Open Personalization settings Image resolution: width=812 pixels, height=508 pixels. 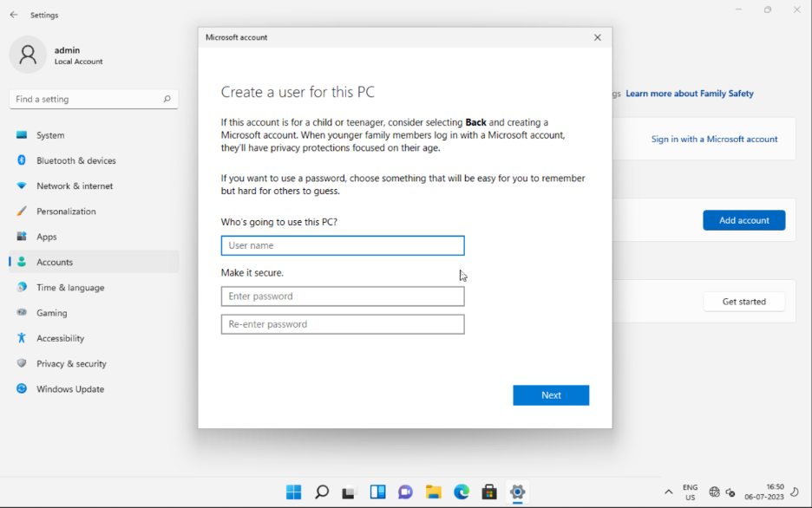point(95,211)
